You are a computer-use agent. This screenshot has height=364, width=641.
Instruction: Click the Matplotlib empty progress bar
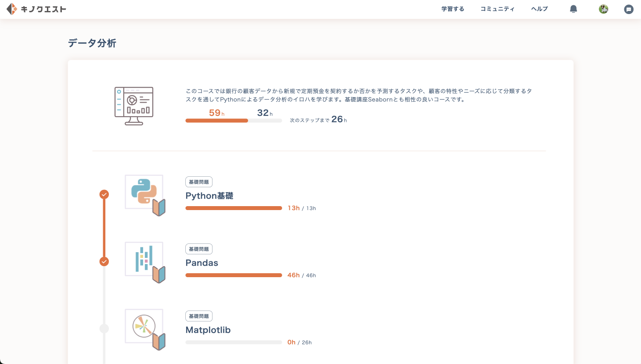click(x=234, y=343)
